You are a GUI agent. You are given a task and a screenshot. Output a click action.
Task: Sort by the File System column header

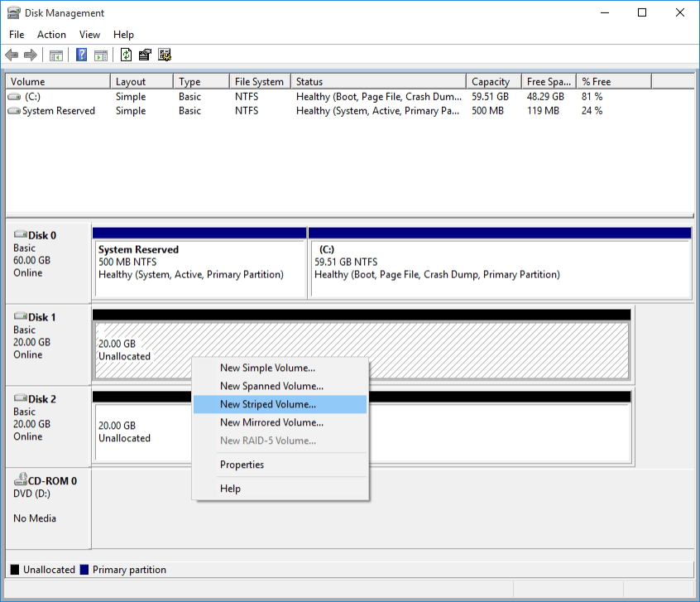[261, 82]
